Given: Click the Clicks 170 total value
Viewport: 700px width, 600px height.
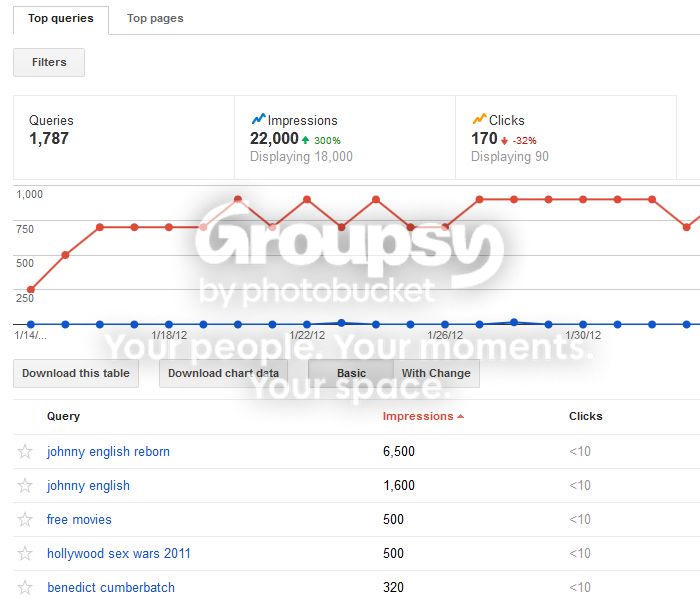Looking at the screenshot, I should pos(484,138).
